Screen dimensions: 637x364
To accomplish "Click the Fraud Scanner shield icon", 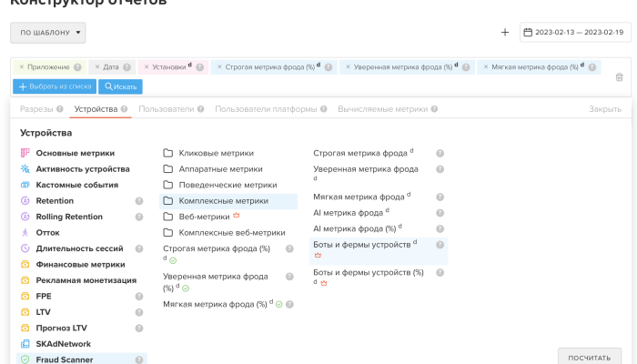I will pyautogui.click(x=25, y=360).
